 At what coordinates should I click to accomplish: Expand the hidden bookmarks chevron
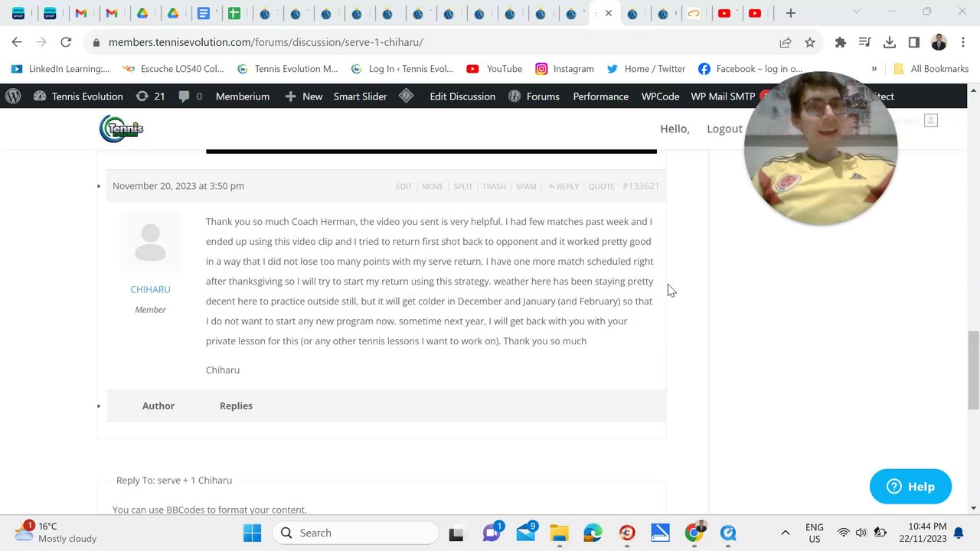coord(874,69)
